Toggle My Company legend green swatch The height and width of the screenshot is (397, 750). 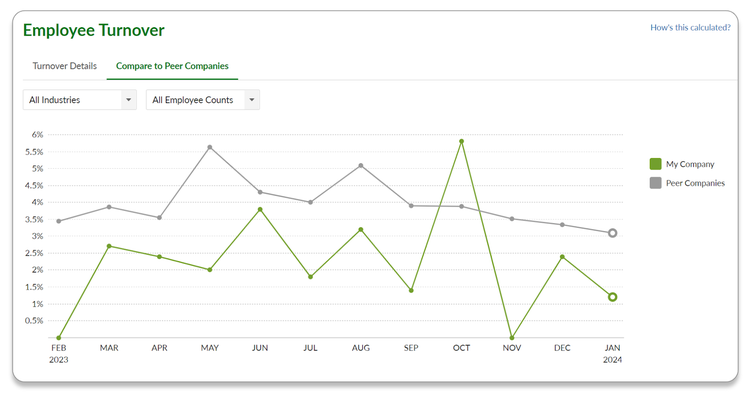click(x=655, y=164)
